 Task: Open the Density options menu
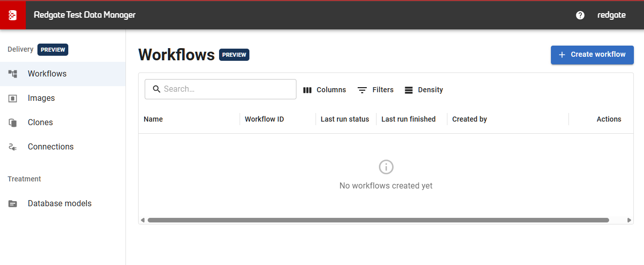coord(424,90)
